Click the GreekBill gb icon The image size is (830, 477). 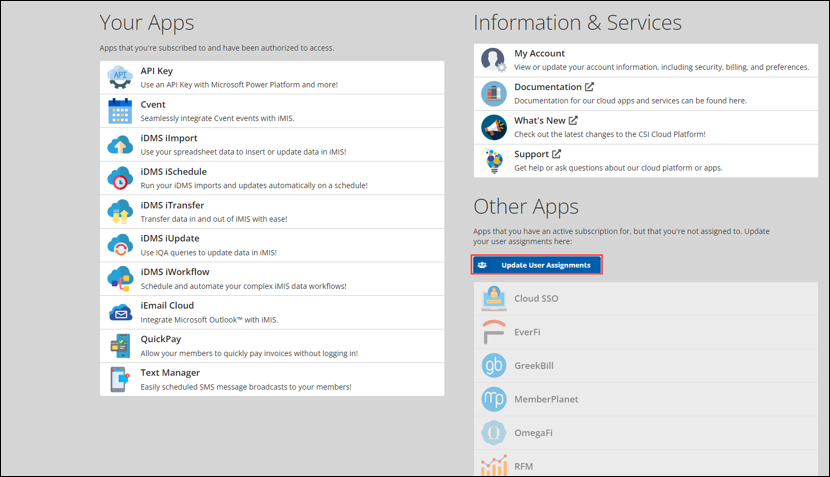(x=494, y=365)
